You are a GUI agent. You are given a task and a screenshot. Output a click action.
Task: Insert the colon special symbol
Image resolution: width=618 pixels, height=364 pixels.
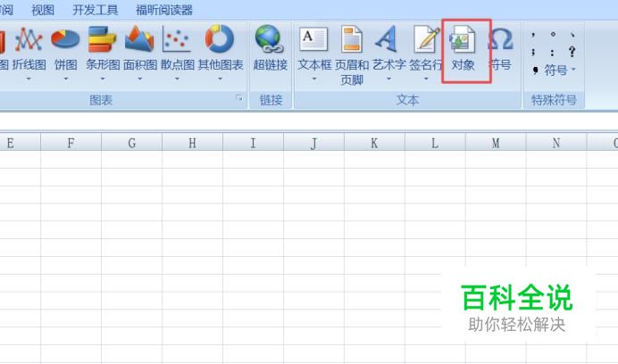[x=553, y=52]
